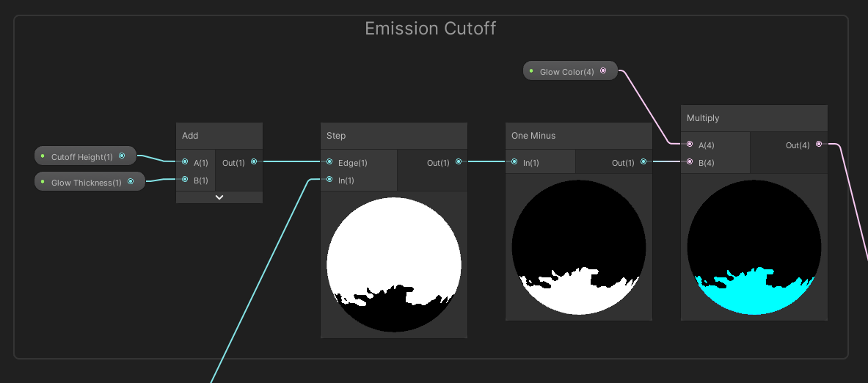Image resolution: width=868 pixels, height=383 pixels.
Task: Click the Multiply node's B(4) input port
Action: click(690, 162)
